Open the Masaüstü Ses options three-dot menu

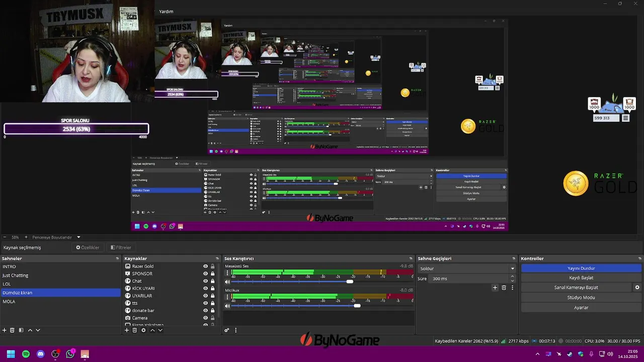click(x=227, y=274)
